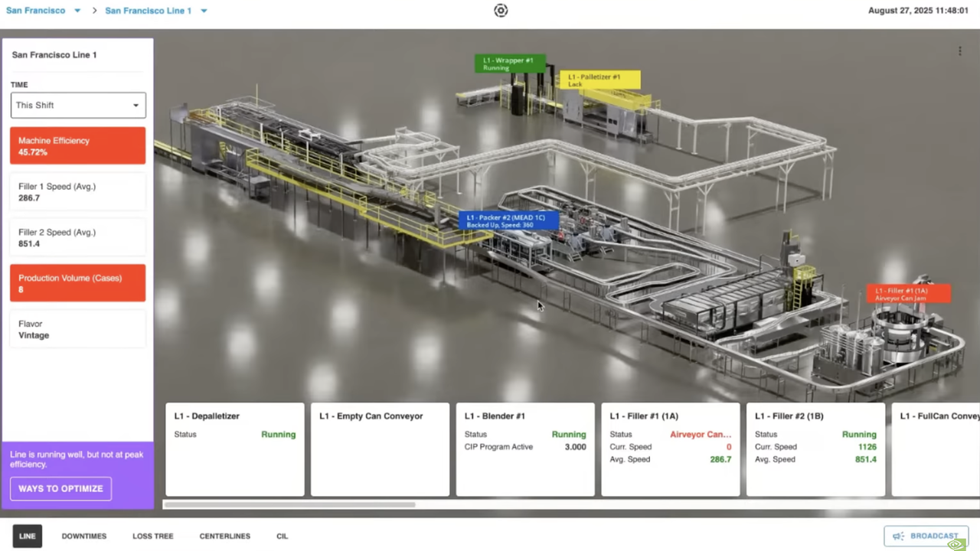The height and width of the screenshot is (551, 980).
Task: Click the Broadcast button
Action: tap(926, 536)
